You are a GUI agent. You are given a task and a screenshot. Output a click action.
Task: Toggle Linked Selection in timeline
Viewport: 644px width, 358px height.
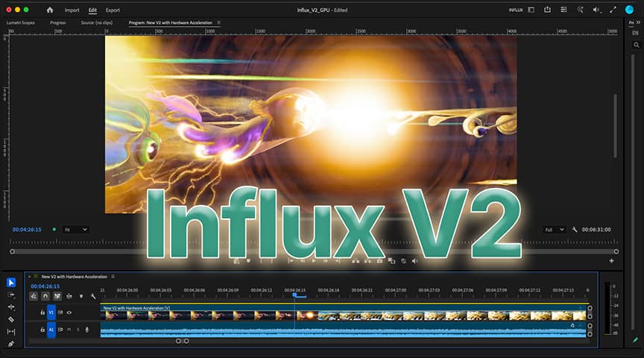(x=57, y=296)
